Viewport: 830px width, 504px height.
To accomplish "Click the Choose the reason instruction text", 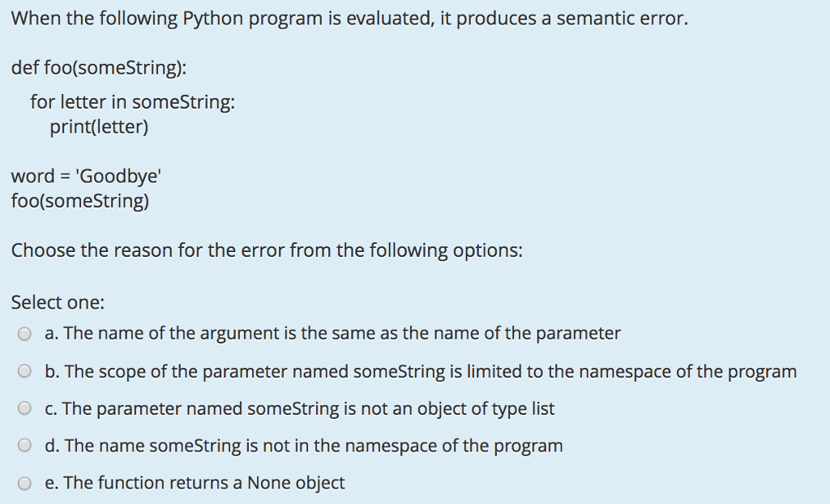I will [267, 250].
